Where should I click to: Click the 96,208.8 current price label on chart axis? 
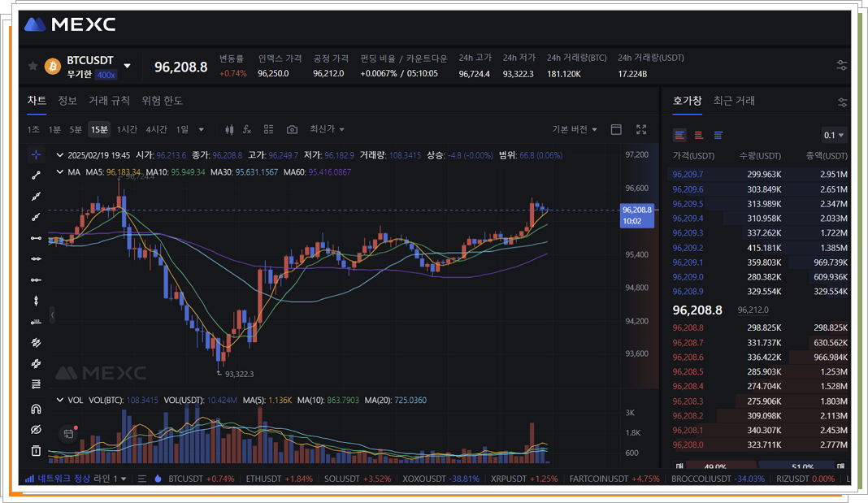click(x=637, y=215)
